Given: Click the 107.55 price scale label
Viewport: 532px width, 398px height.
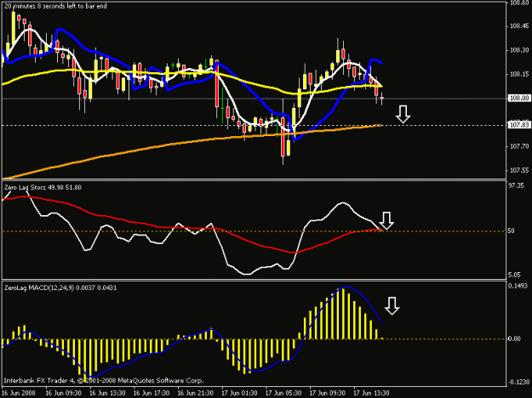Looking at the screenshot, I should pyautogui.click(x=519, y=171).
